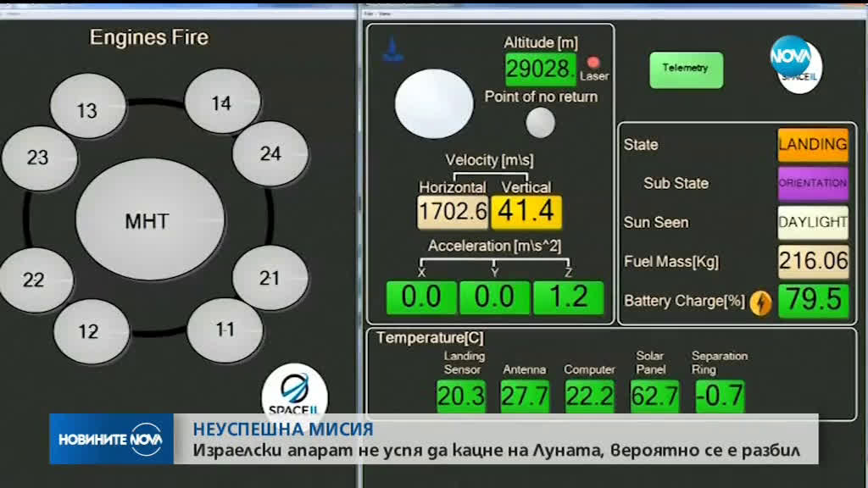Click the Y acceleration value box

coord(494,297)
